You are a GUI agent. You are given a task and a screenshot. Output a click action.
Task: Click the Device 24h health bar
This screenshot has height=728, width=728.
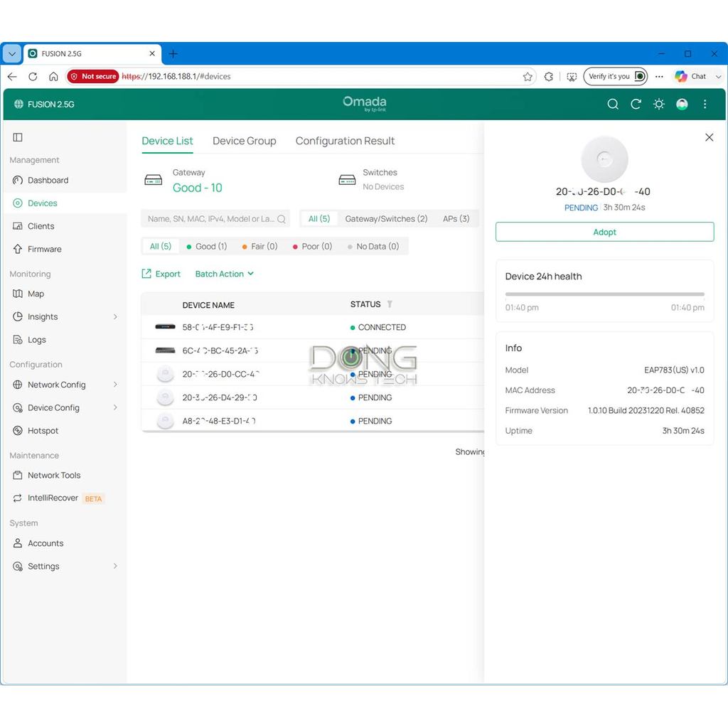pos(604,294)
